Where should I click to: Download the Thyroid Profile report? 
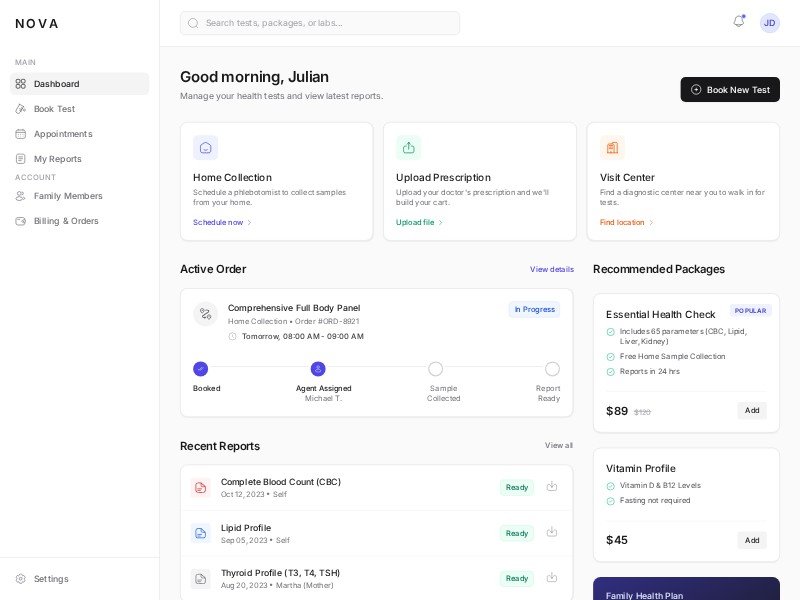click(551, 577)
